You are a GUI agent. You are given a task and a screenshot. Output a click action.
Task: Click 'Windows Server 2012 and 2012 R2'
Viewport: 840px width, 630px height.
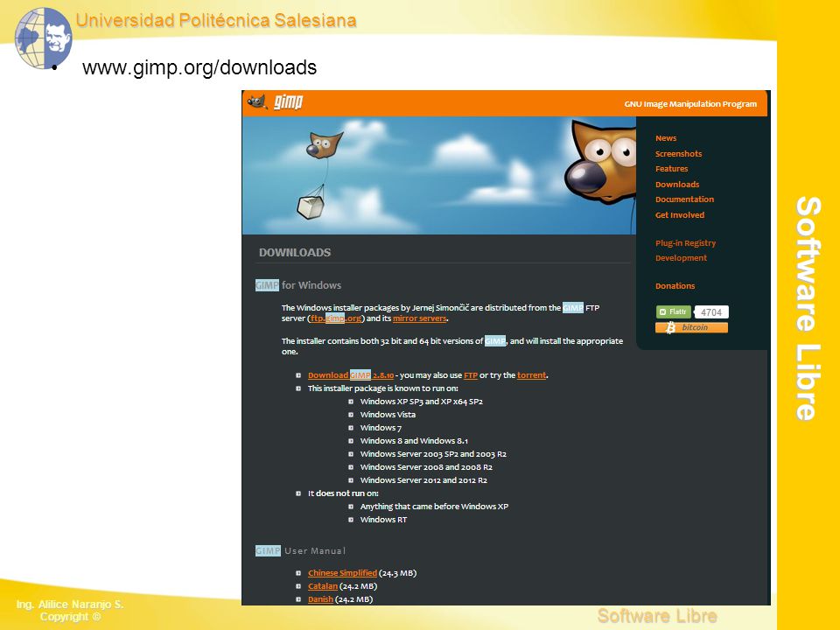pyautogui.click(x=423, y=480)
